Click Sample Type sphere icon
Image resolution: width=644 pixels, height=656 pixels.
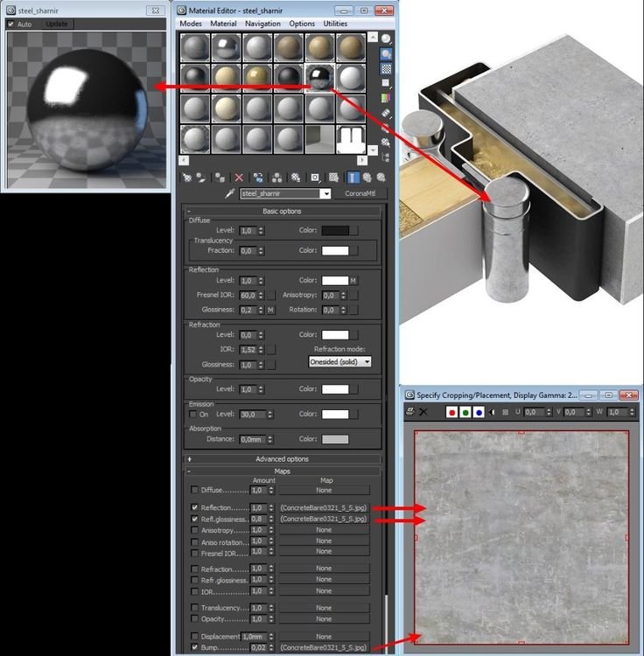[386, 38]
